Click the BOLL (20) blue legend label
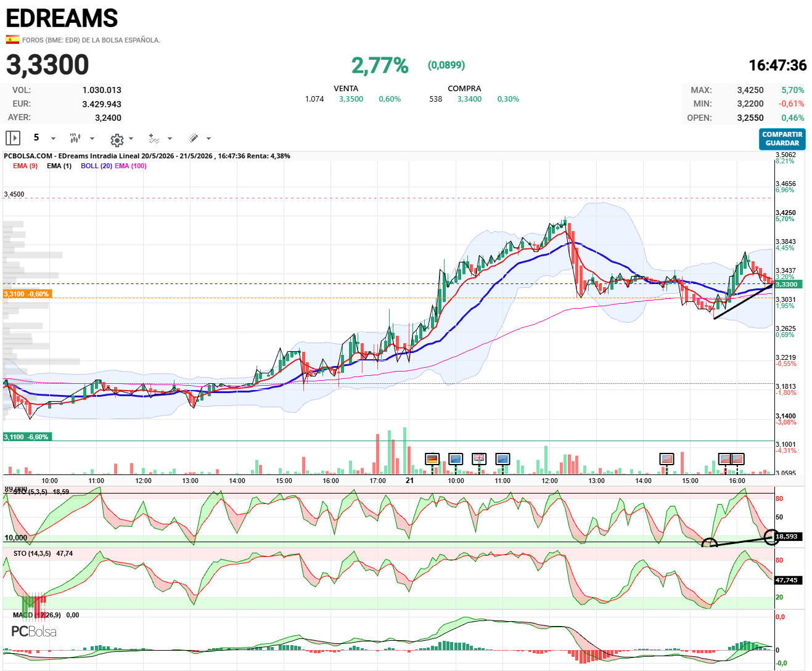The height and width of the screenshot is (671, 812). point(96,166)
